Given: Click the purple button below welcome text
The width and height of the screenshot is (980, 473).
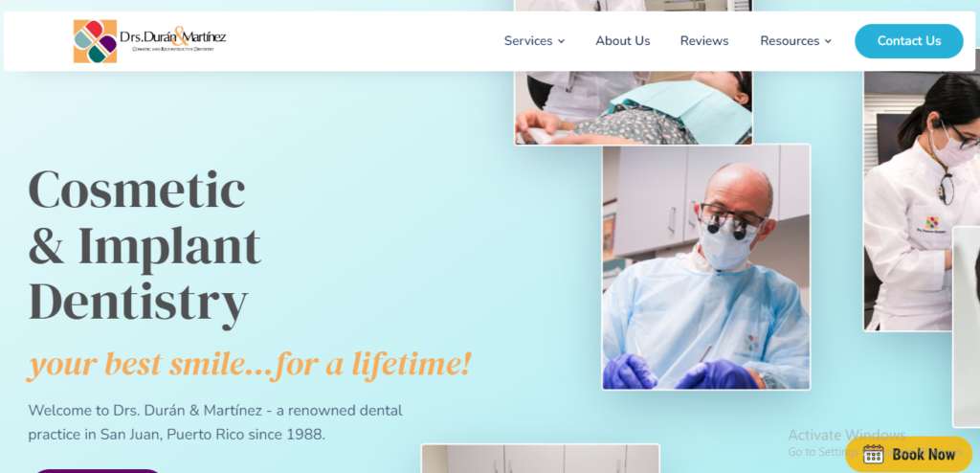Looking at the screenshot, I should (x=97, y=470).
